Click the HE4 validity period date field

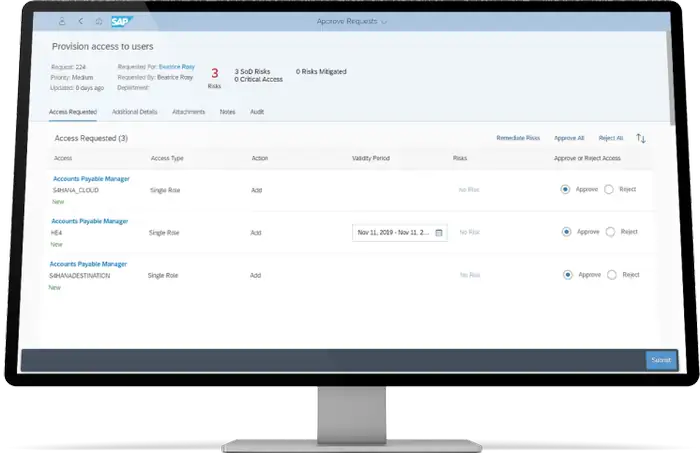point(393,232)
